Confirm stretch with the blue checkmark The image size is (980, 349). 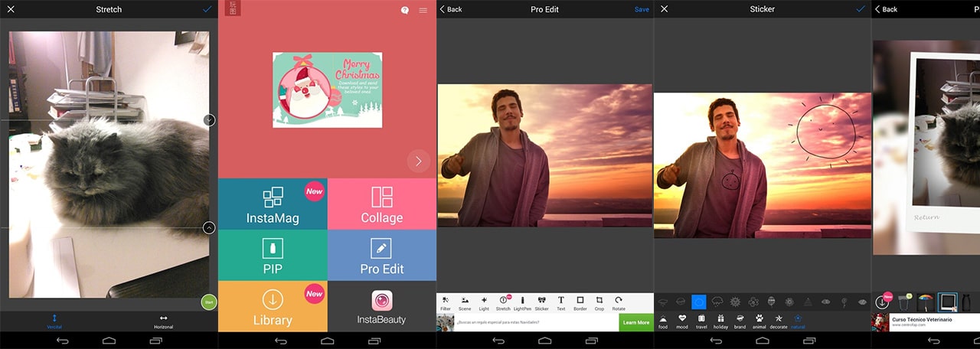207,9
